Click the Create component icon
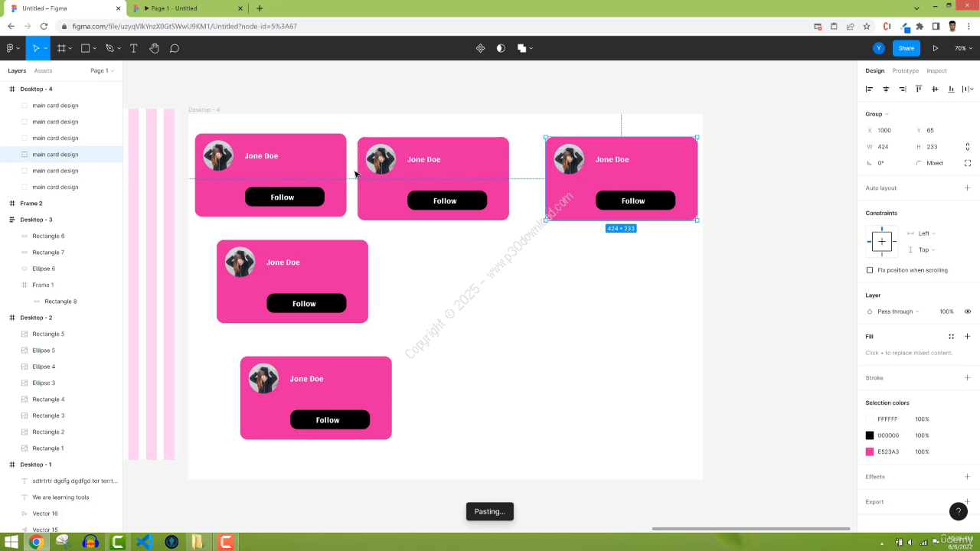Screen dimensions: 980x551 pos(480,48)
